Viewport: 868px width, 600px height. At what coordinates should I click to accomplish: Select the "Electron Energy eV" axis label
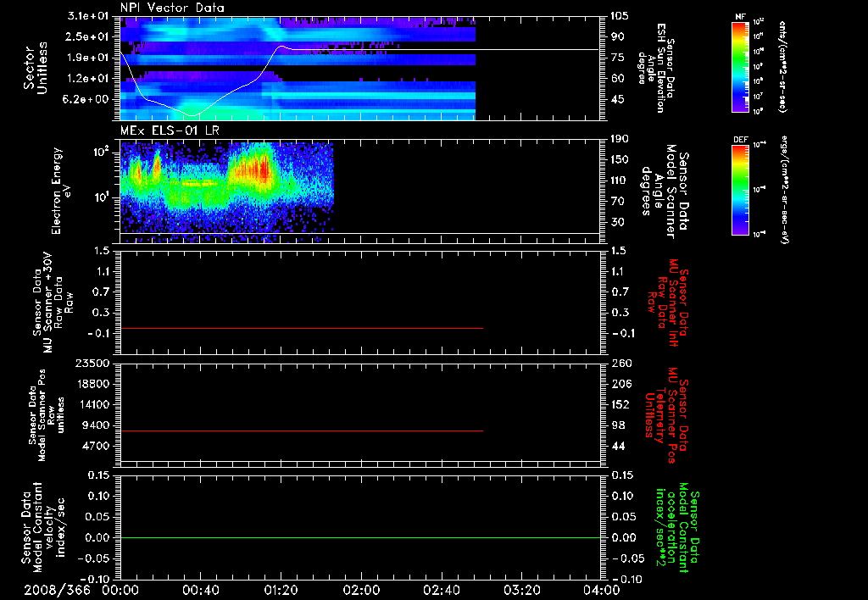(x=63, y=191)
